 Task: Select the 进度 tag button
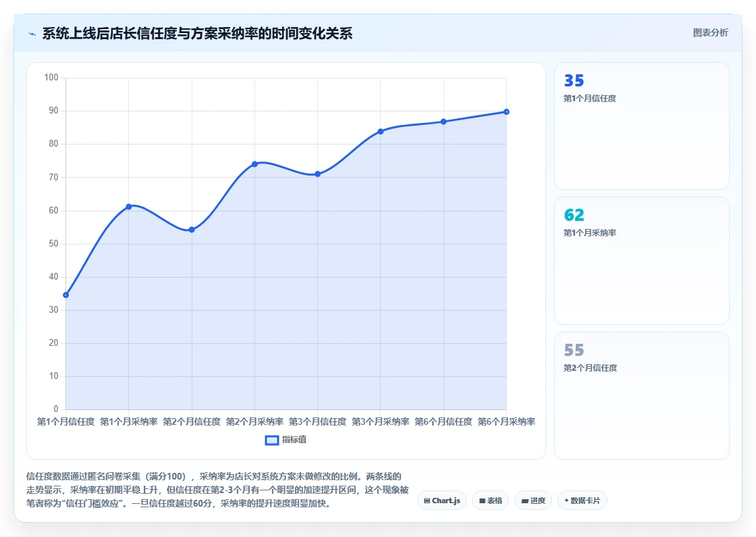533,501
